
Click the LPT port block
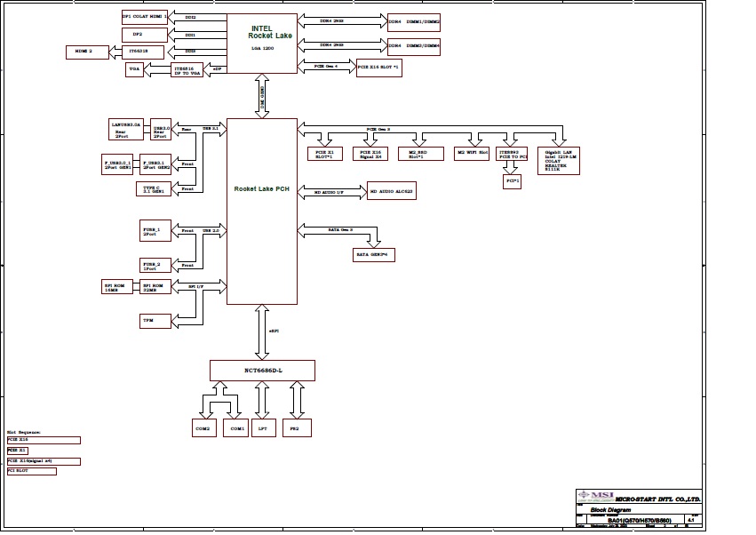261,428
